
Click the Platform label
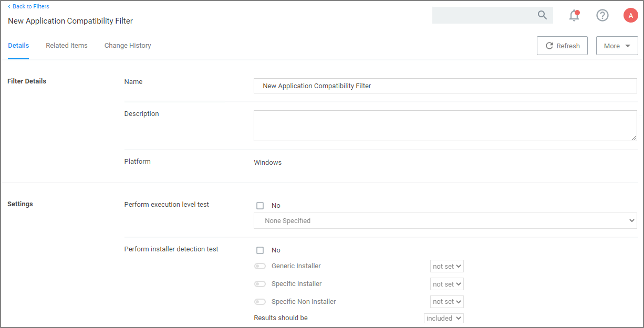tap(138, 162)
